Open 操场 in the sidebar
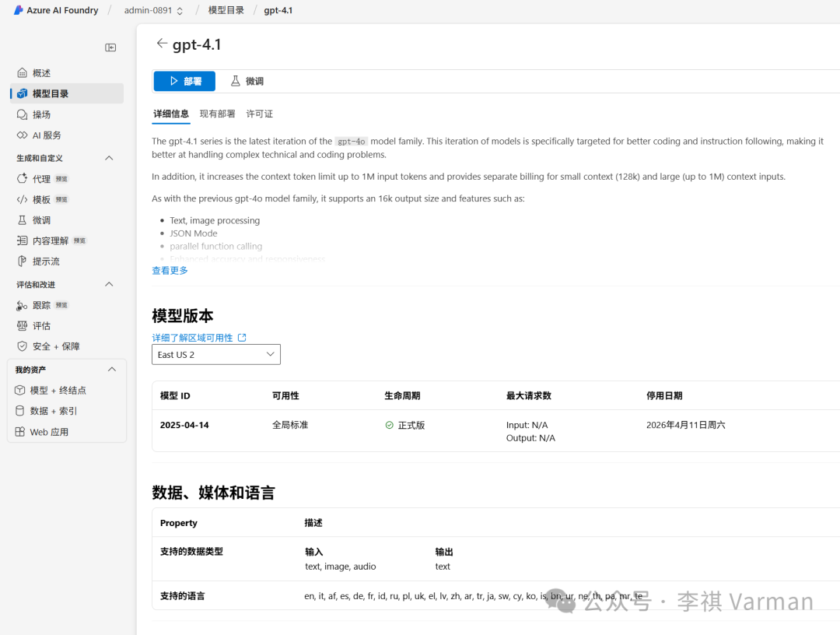Image resolution: width=840 pixels, height=635 pixels. (67, 114)
